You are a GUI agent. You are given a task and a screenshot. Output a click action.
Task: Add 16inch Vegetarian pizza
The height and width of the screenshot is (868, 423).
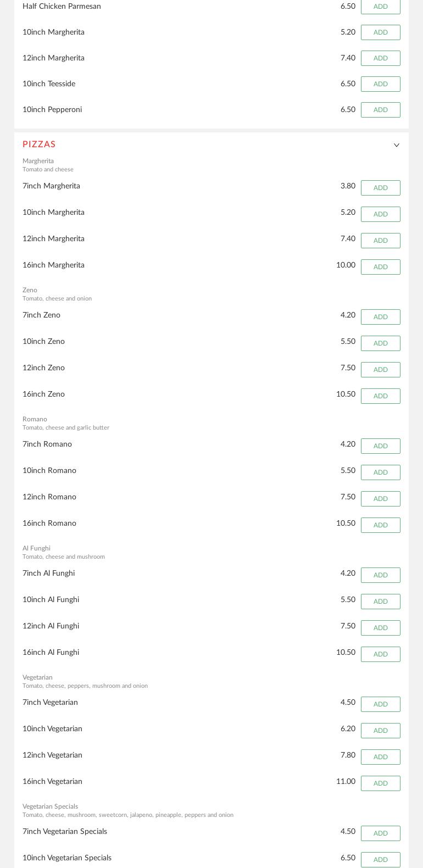(x=380, y=783)
